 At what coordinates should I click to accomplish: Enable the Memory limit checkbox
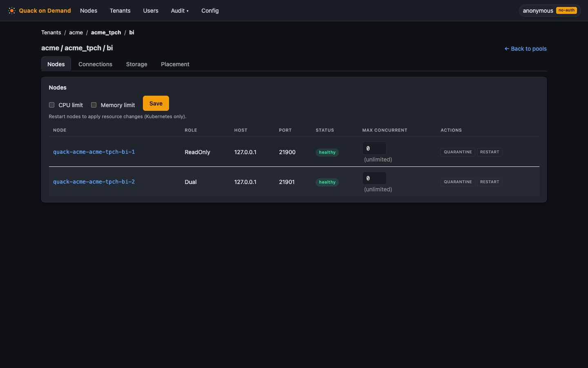point(94,105)
